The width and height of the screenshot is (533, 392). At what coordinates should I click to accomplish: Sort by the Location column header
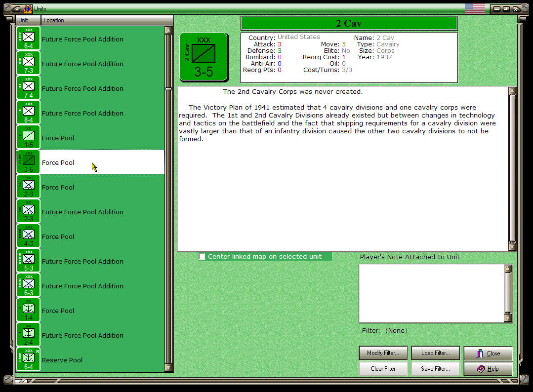tap(107, 20)
